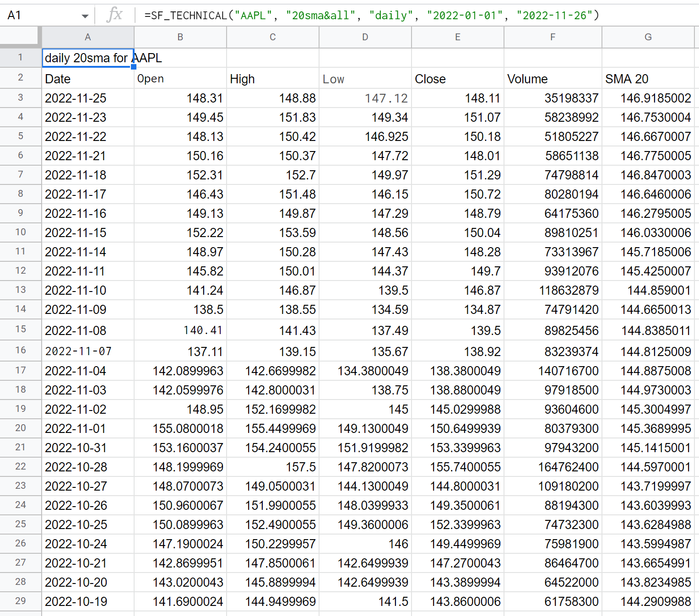The image size is (699, 616).
Task: Click close value 134.87
Action: click(x=458, y=309)
